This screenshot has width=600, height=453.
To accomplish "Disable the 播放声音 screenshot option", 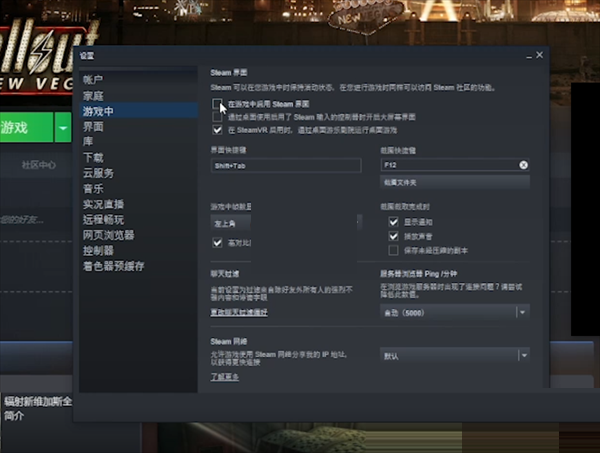I will pos(394,235).
